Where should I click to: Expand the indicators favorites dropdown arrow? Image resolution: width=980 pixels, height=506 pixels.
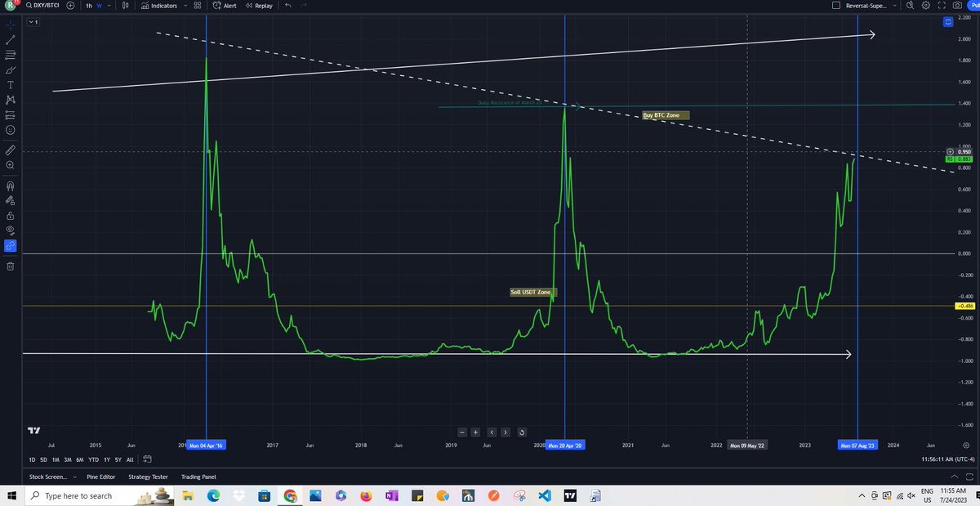(185, 5)
